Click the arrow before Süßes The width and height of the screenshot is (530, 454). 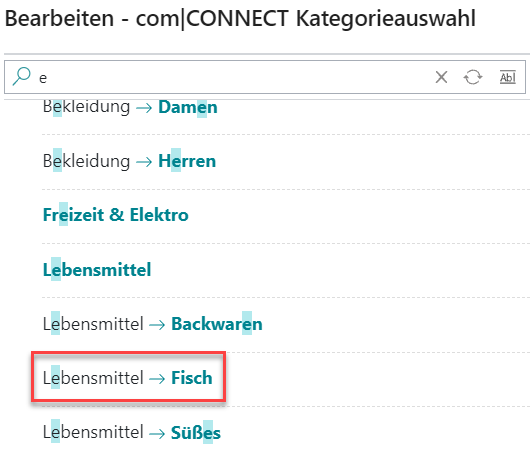pyautogui.click(x=157, y=433)
